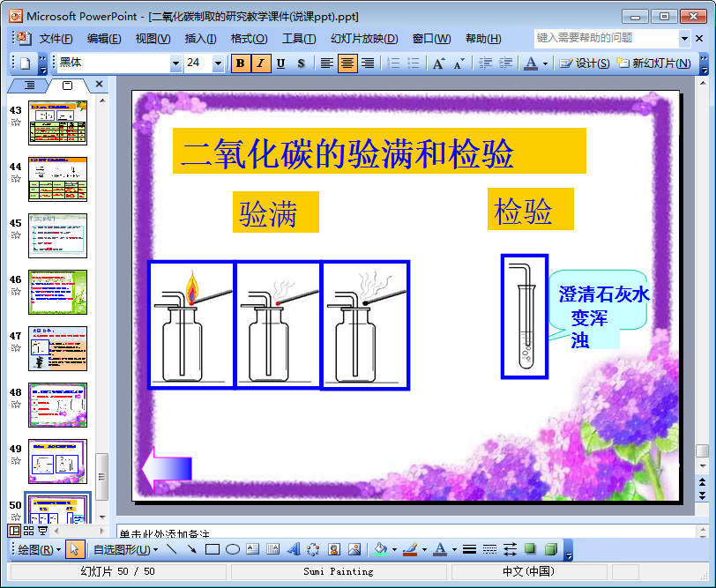
Task: Select the Rectangle drawing tool
Action: point(212,549)
